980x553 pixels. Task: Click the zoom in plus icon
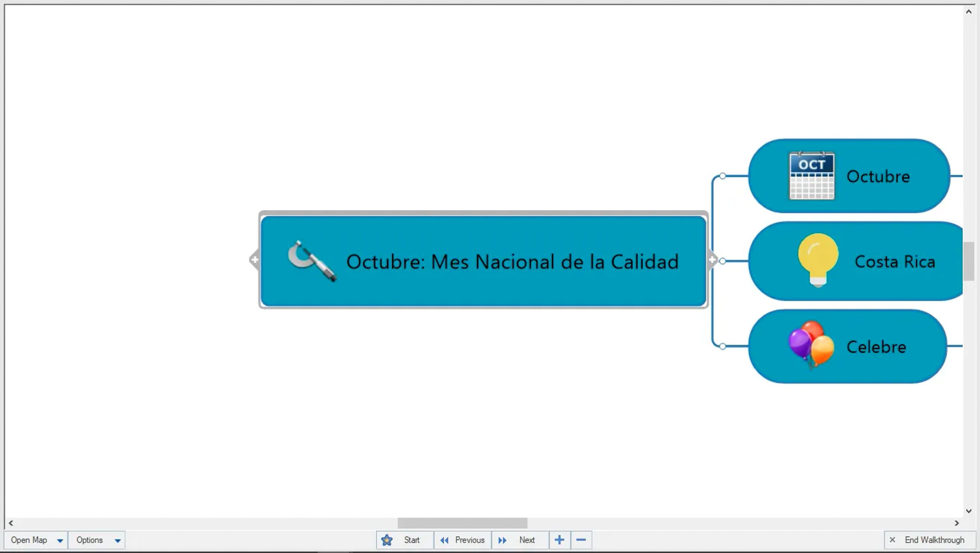[559, 540]
